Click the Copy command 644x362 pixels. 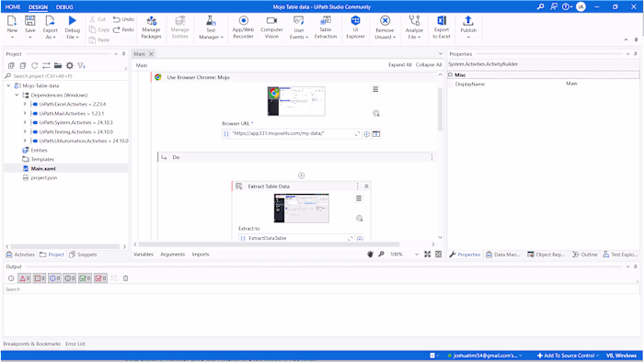(x=99, y=29)
